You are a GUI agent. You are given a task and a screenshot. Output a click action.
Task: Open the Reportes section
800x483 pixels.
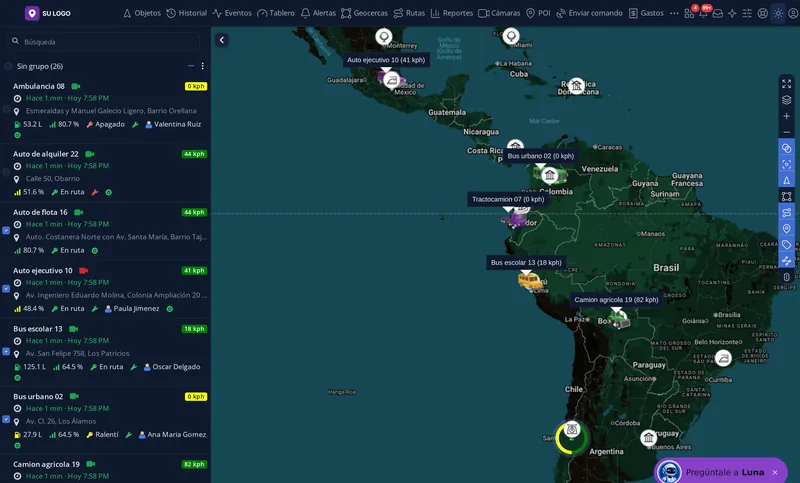pyautogui.click(x=452, y=13)
